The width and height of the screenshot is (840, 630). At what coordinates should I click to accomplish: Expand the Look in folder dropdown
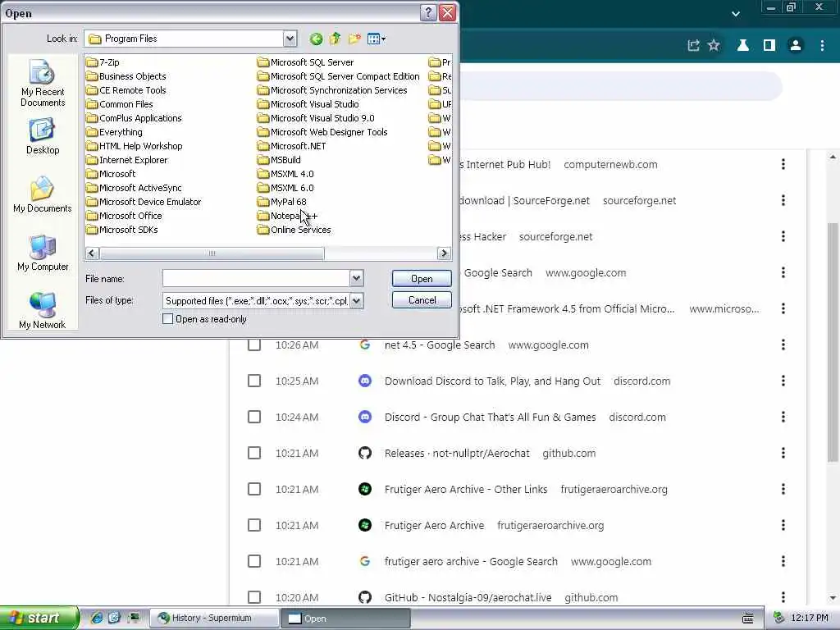[x=290, y=39]
